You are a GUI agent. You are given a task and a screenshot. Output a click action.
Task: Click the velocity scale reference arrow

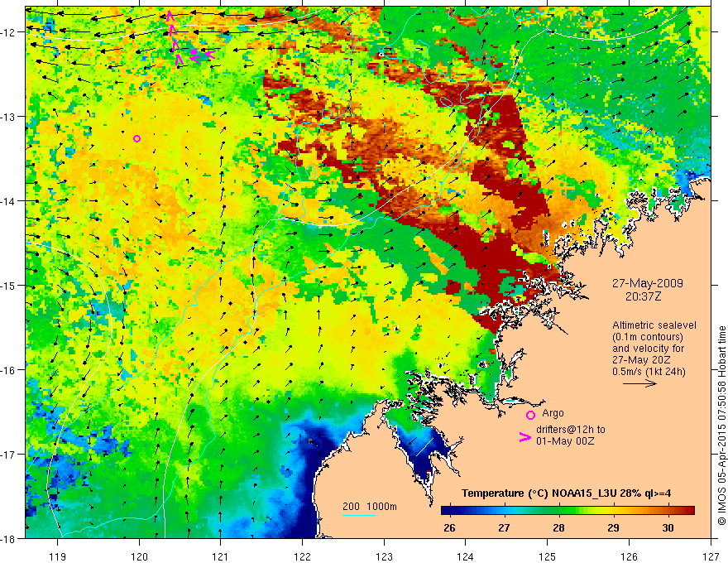coord(639,383)
